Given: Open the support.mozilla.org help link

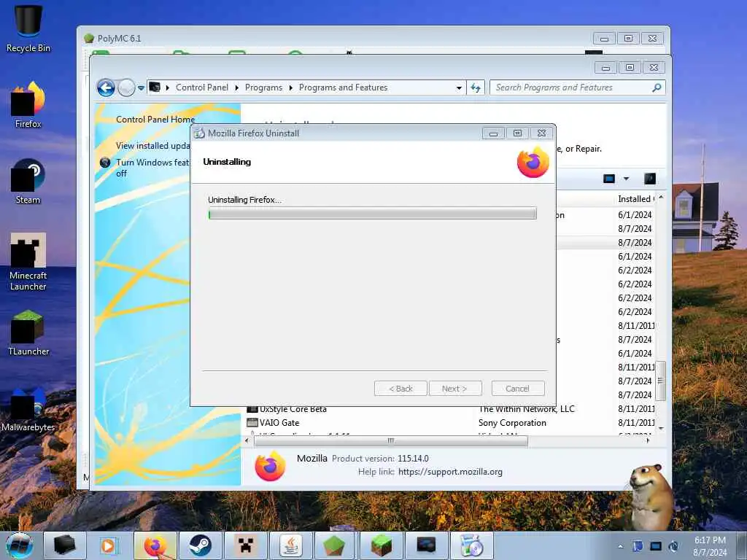Looking at the screenshot, I should click(450, 472).
